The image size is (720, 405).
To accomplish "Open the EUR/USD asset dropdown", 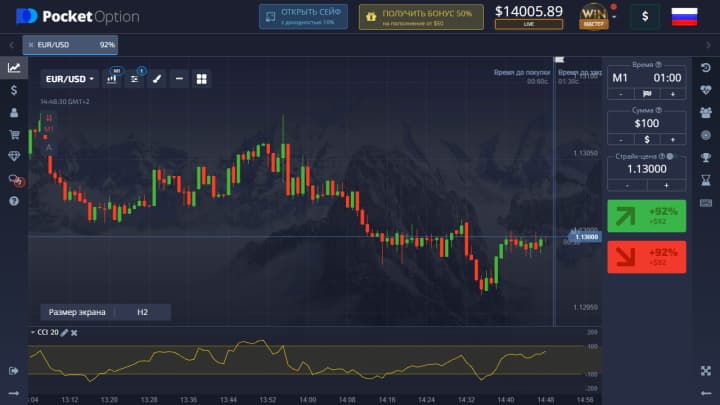I will [x=69, y=79].
